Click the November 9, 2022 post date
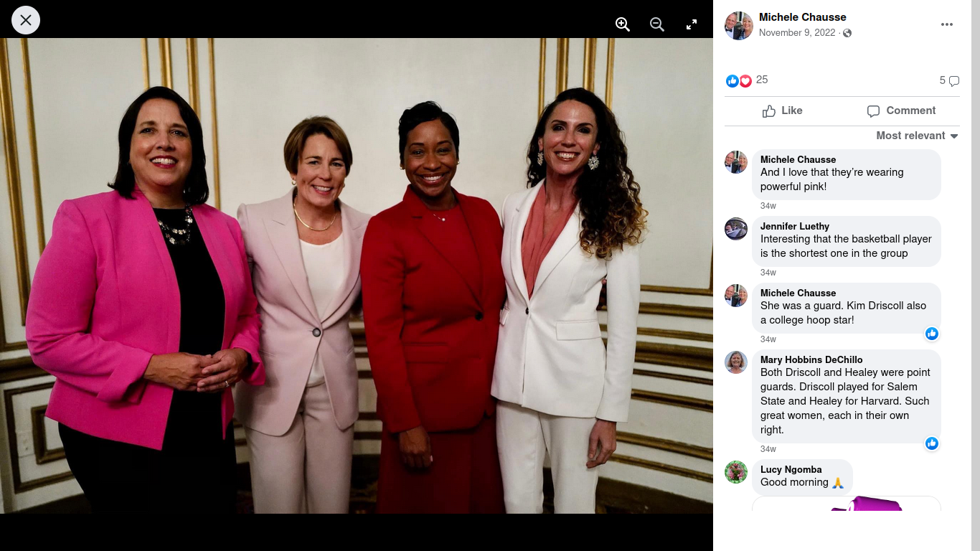The image size is (980, 551). tap(797, 33)
